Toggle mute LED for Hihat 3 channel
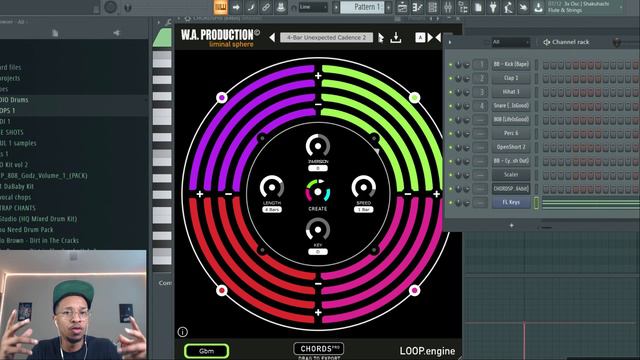 tap(451, 92)
